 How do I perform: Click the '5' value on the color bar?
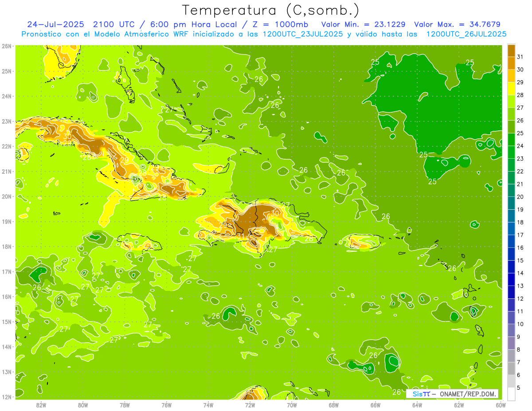pyautogui.click(x=519, y=388)
